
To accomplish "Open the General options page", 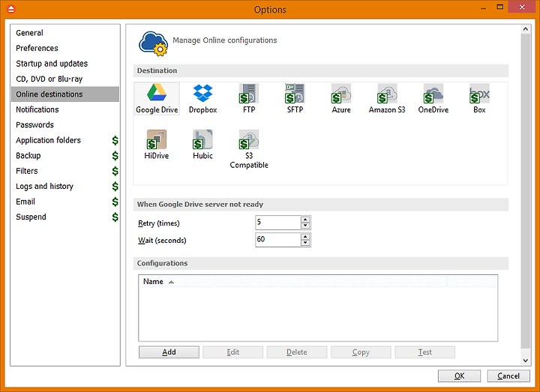I will (x=65, y=33).
